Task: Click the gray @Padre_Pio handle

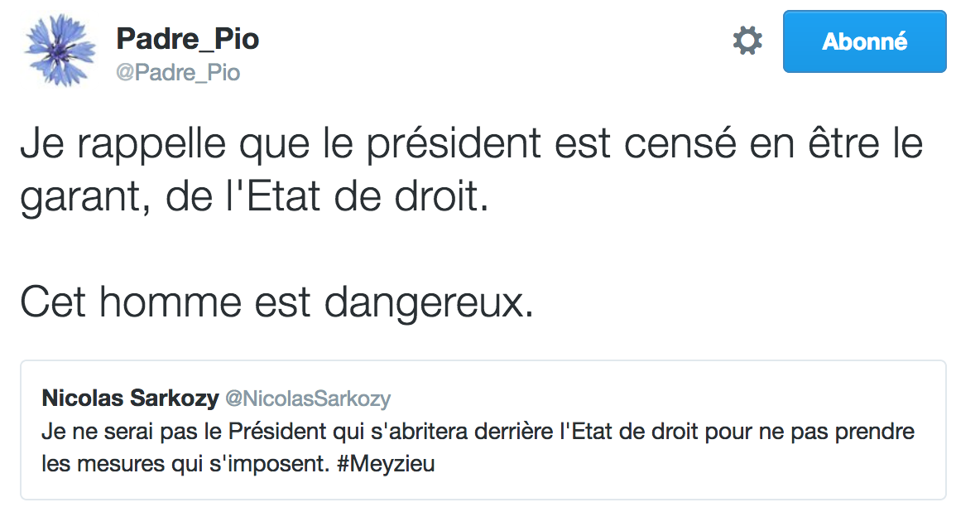Action: (x=178, y=73)
